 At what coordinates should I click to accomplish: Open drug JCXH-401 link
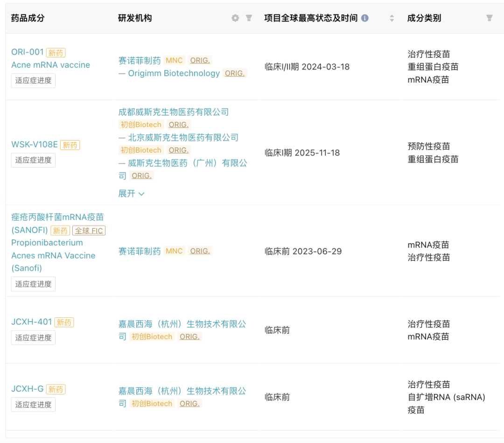coord(32,322)
